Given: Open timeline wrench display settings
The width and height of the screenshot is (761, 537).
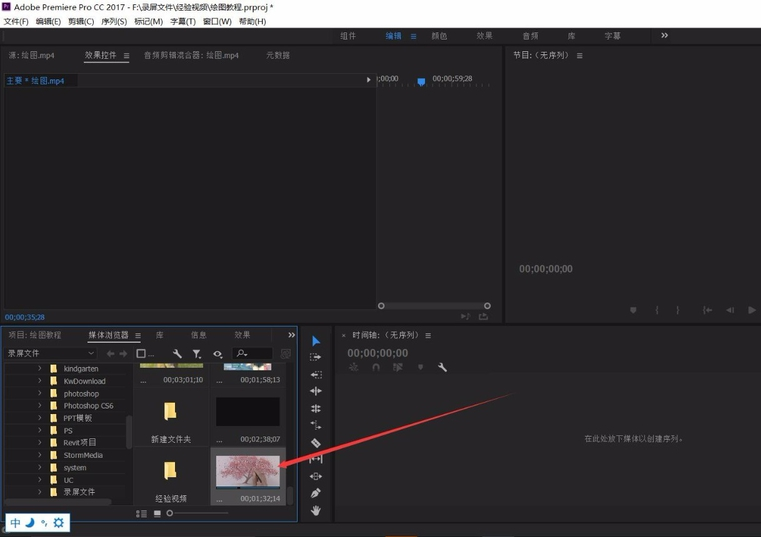Looking at the screenshot, I should (x=442, y=368).
